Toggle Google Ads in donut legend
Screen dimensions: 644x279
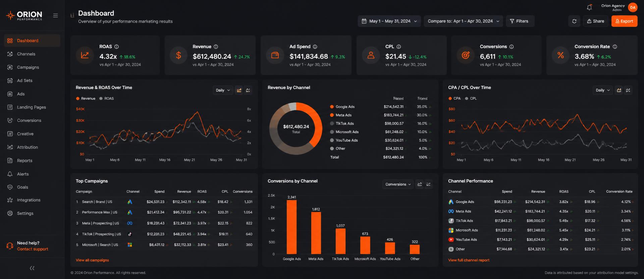342,107
